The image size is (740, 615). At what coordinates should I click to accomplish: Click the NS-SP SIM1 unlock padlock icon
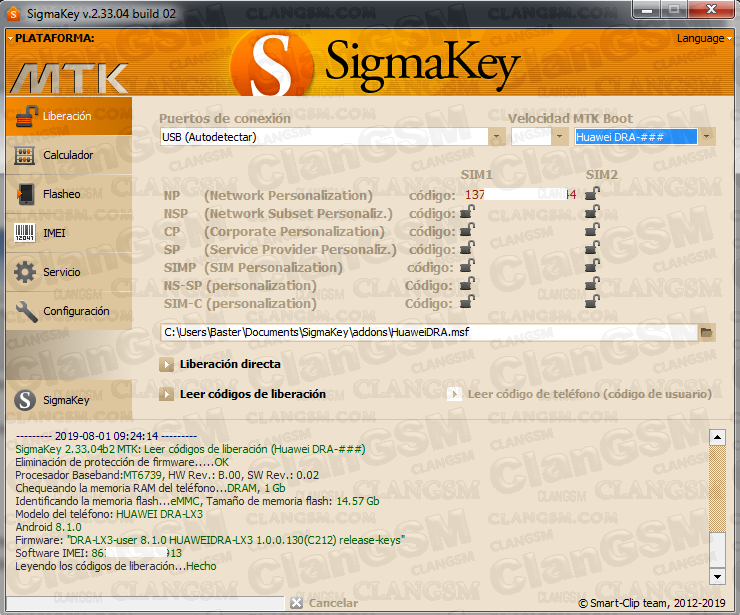pos(467,283)
